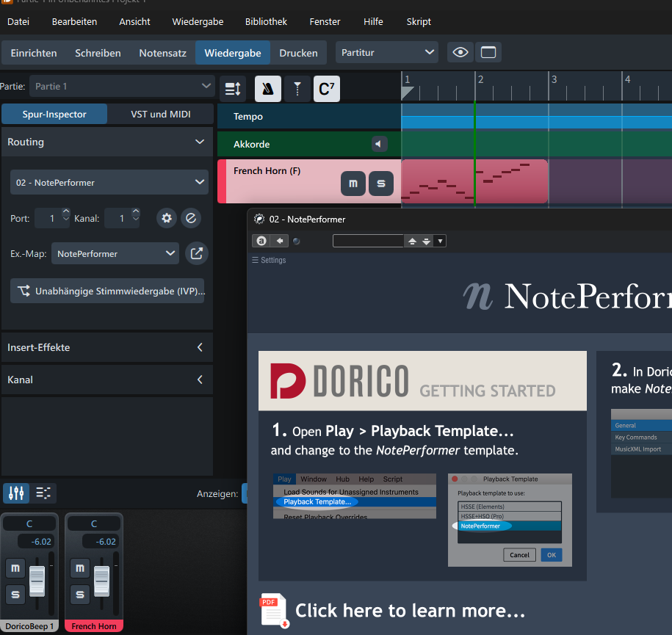Select the VST und MIDI tab
672x635 pixels.
161,115
